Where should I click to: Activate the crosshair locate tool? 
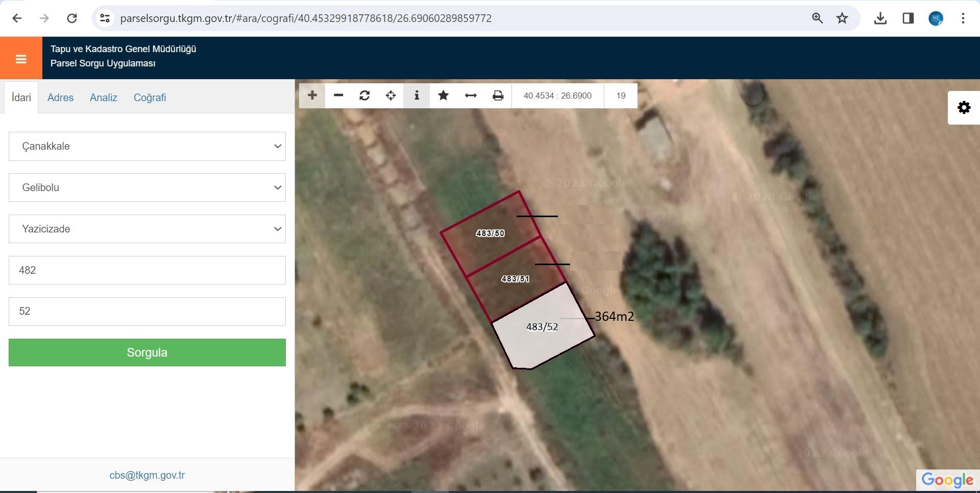[x=390, y=96]
